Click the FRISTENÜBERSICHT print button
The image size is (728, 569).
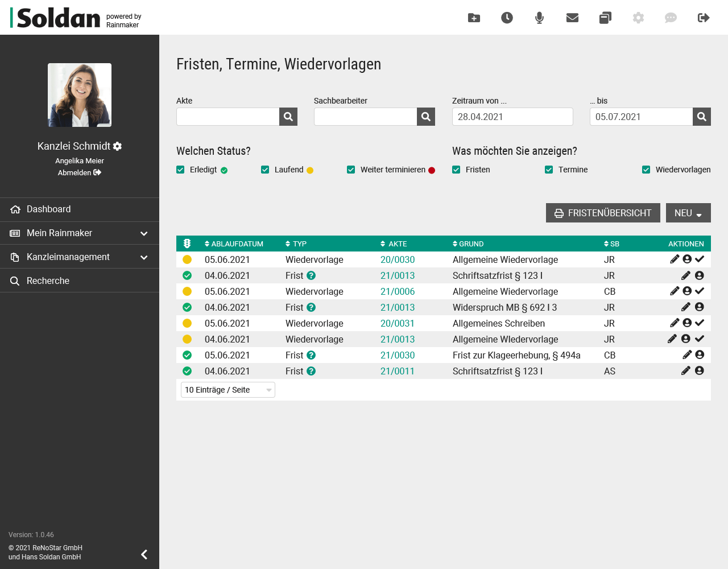(603, 213)
